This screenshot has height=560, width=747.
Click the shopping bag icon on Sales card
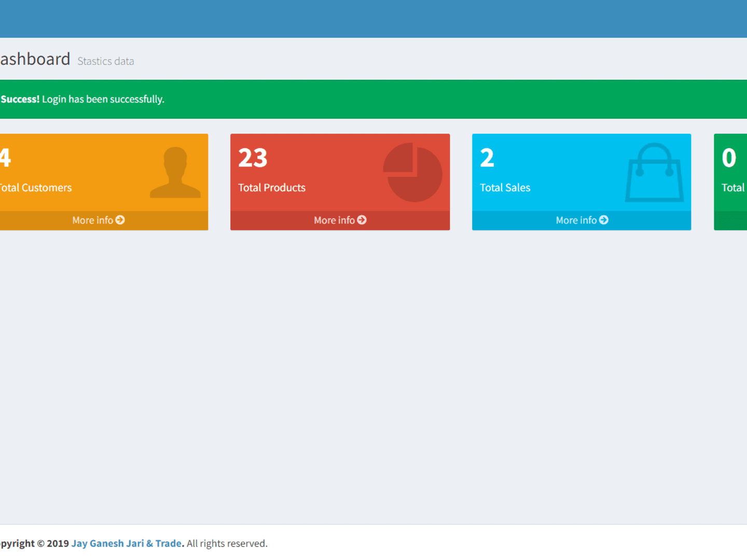[655, 172]
